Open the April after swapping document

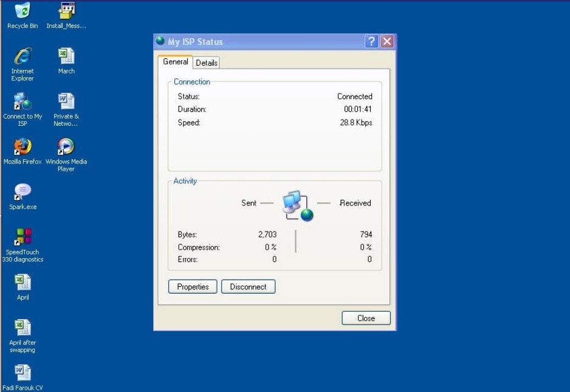tap(22, 327)
